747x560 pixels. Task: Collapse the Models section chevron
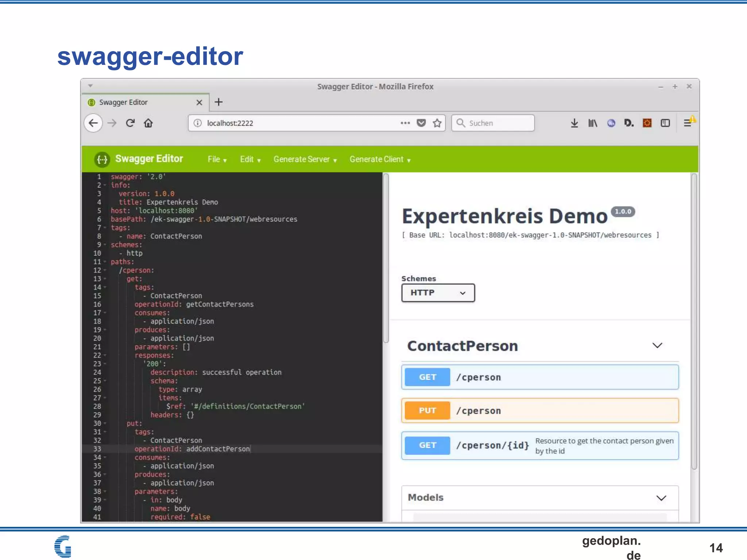coord(661,498)
